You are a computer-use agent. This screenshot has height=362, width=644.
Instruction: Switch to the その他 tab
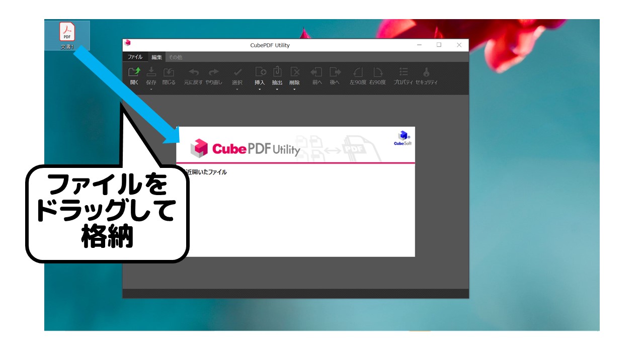(175, 57)
